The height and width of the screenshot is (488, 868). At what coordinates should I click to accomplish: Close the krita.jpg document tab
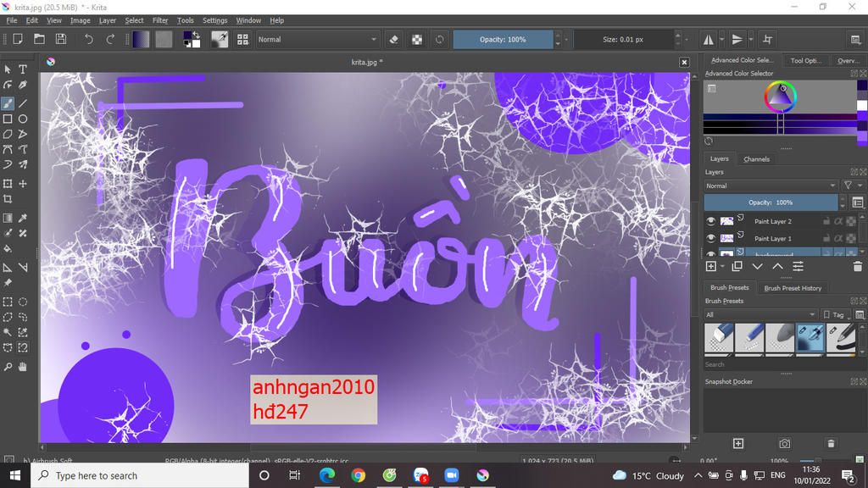point(684,62)
